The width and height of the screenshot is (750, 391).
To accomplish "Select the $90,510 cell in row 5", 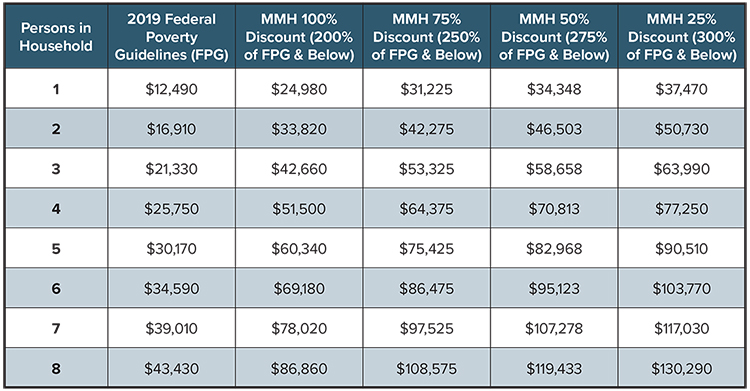I will 682,248.
